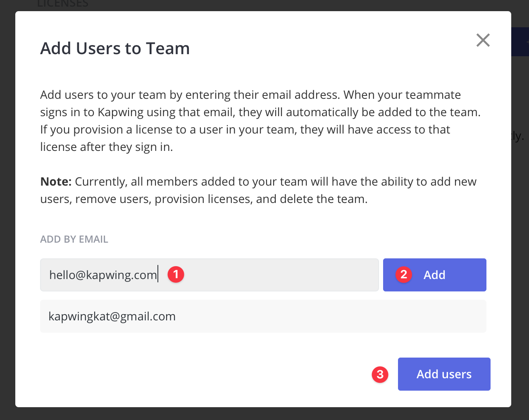Screen dimensions: 529x420
Task: Click the LICENSES heading behind the dialog
Action: [63, 4]
